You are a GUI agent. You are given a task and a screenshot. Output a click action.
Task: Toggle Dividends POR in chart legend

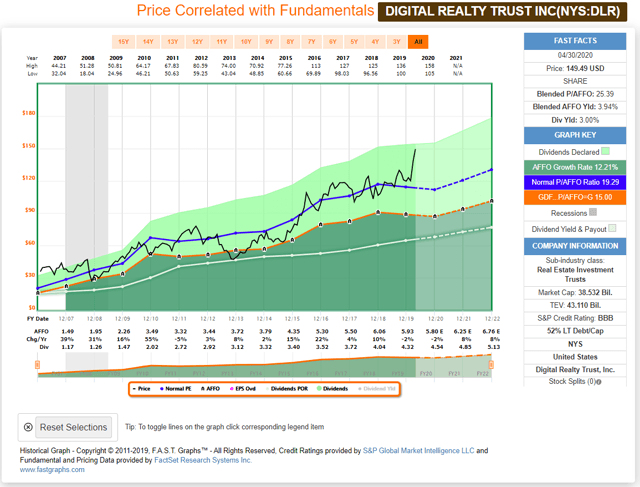pos(287,389)
